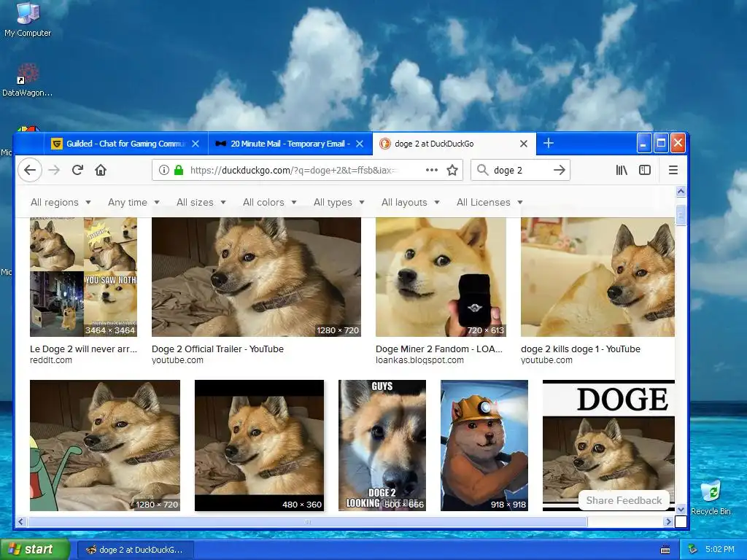Open Doge Miner 2 Fandom result title

pos(438,349)
